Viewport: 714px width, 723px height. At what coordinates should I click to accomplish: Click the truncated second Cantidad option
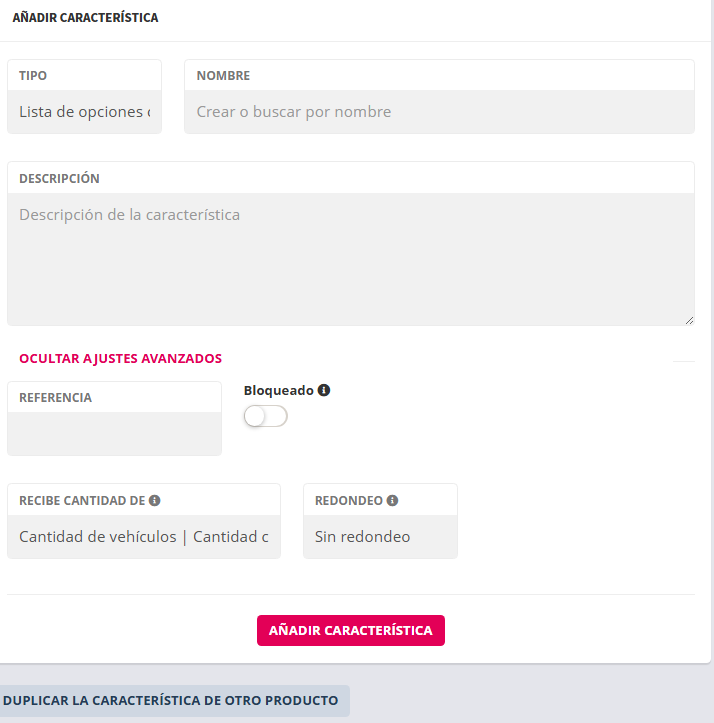(230, 537)
